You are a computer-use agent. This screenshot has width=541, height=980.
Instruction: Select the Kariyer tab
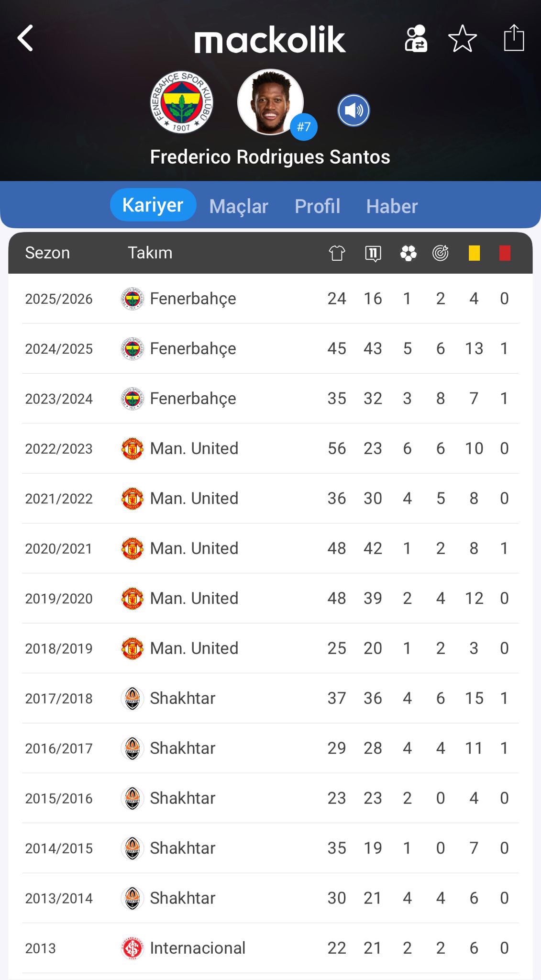153,205
